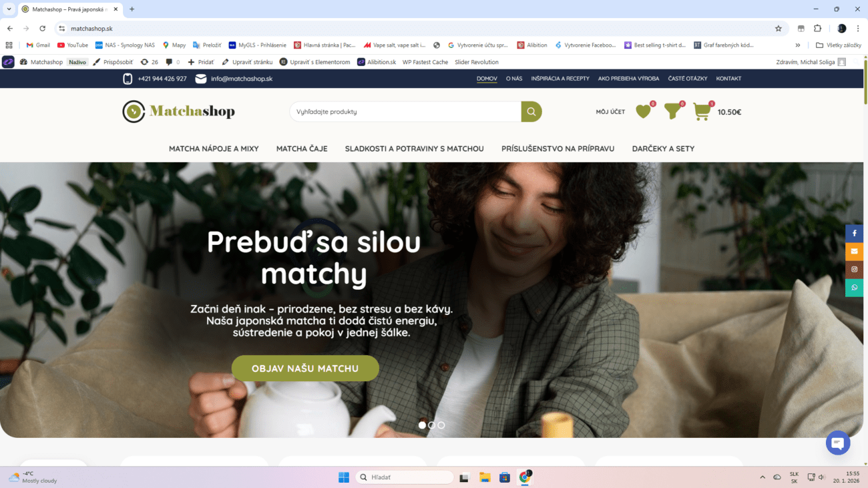Click the orange email side icon
The image size is (868, 488).
pos(854,252)
